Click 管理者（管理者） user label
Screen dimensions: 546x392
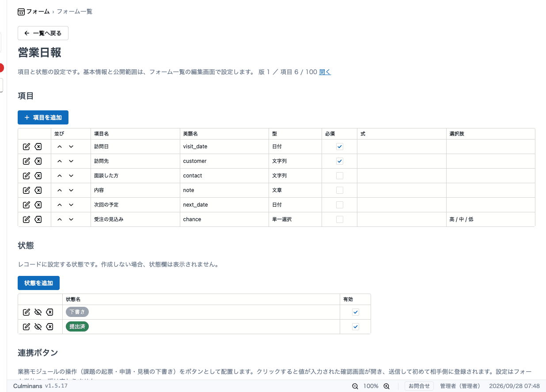pos(460,386)
